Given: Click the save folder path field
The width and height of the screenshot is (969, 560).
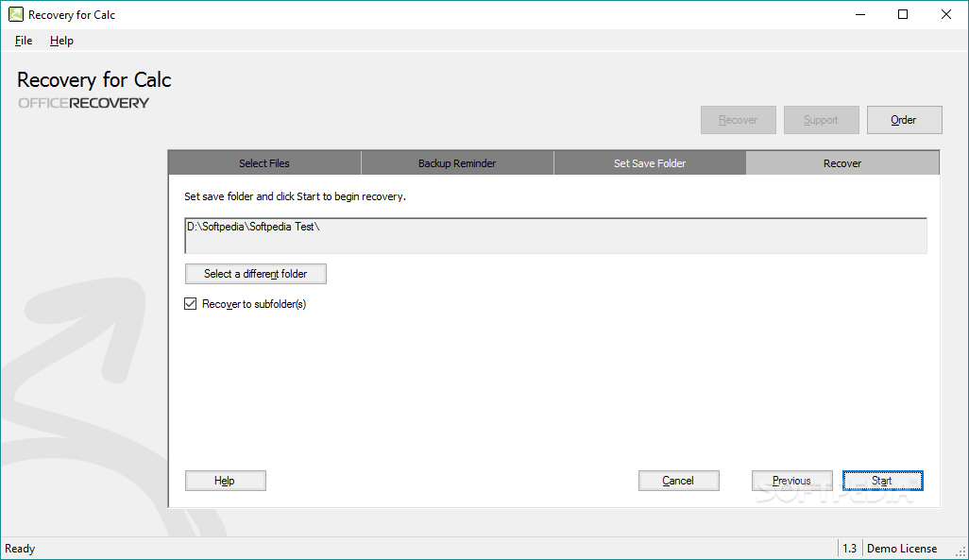Looking at the screenshot, I should click(x=555, y=235).
